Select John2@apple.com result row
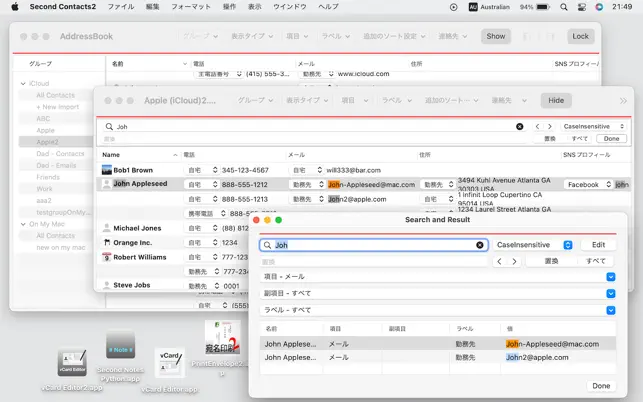643x402 pixels. pos(438,357)
